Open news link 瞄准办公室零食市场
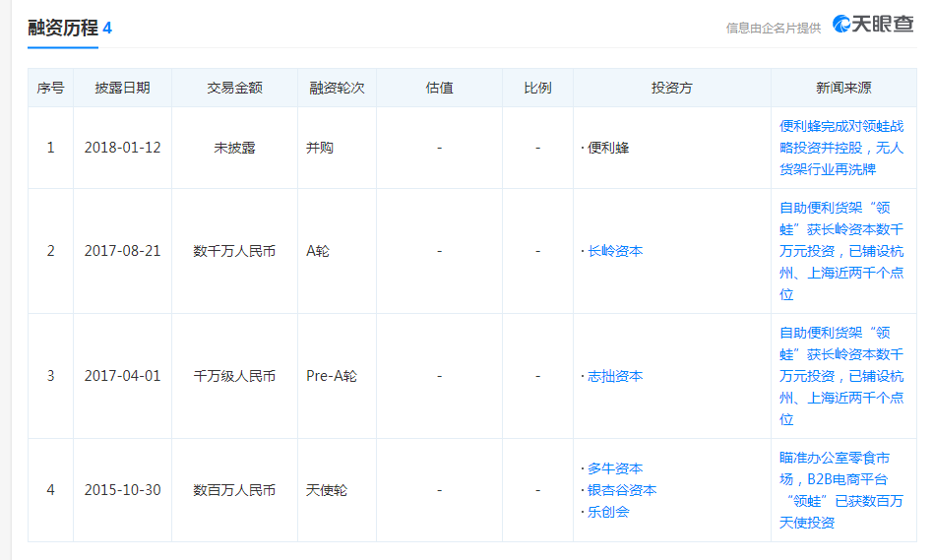This screenshot has width=933, height=560. (x=841, y=490)
